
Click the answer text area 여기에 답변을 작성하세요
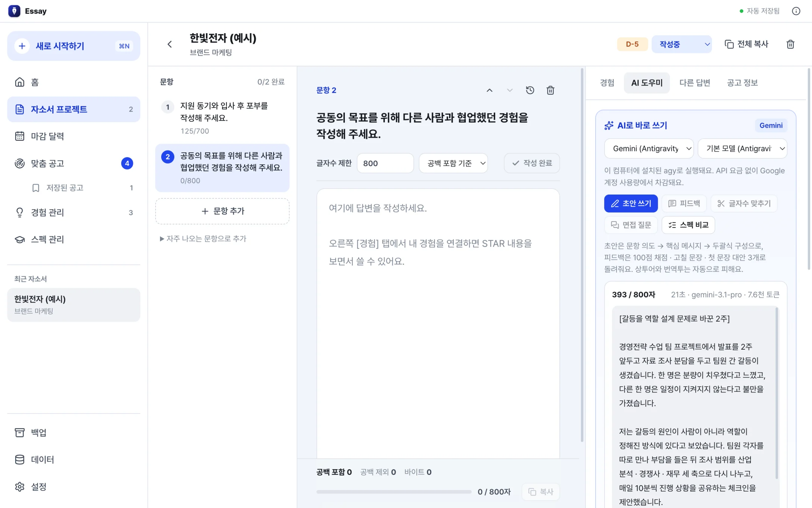[438, 323]
